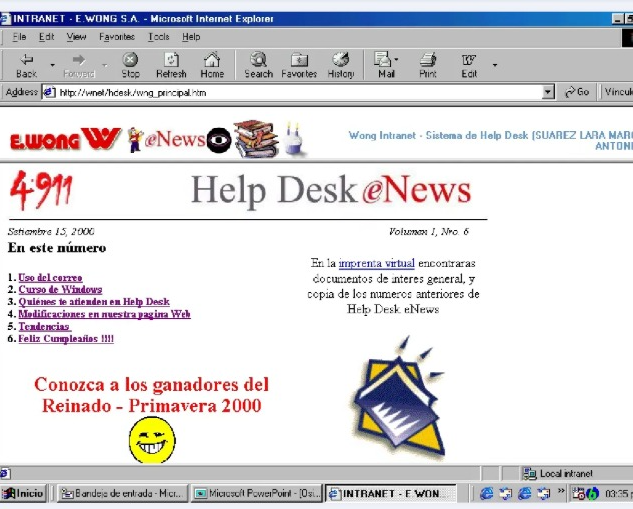Click the 4-911 red logo
Image resolution: width=633 pixels, height=509 pixels.
pos(41,190)
